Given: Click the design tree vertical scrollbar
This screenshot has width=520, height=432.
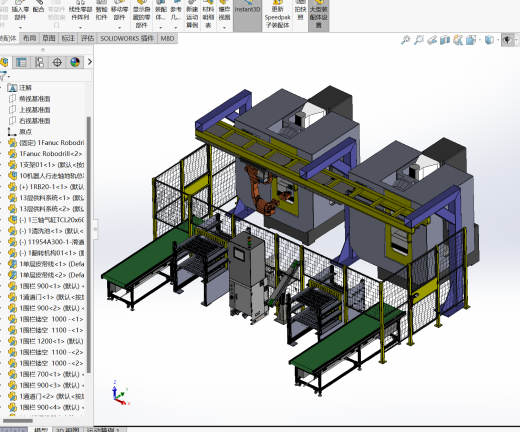Looking at the screenshot, I should pos(89,245).
